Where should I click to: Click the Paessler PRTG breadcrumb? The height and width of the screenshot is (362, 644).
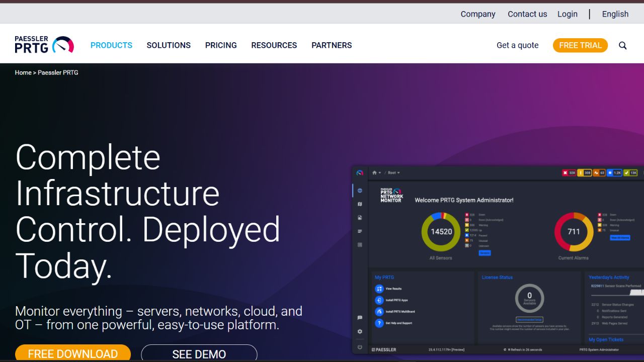click(58, 72)
